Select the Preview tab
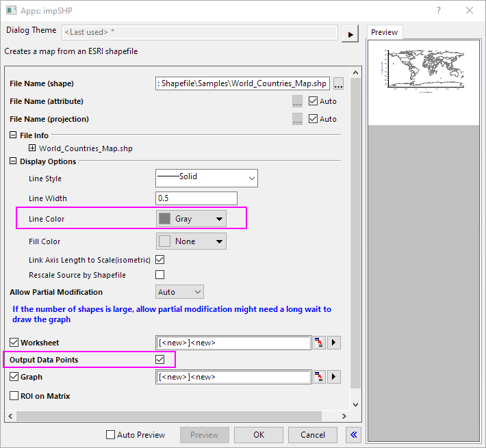The image size is (486, 448). pos(384,32)
